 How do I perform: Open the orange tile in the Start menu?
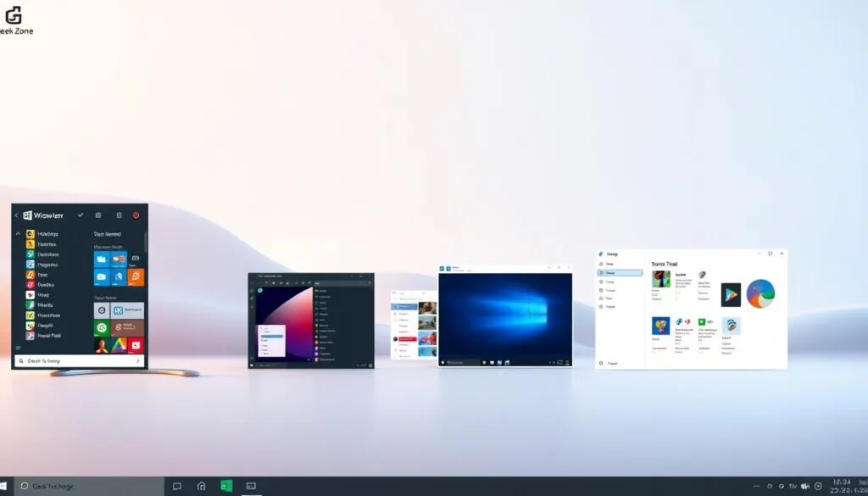pyautogui.click(x=136, y=276)
